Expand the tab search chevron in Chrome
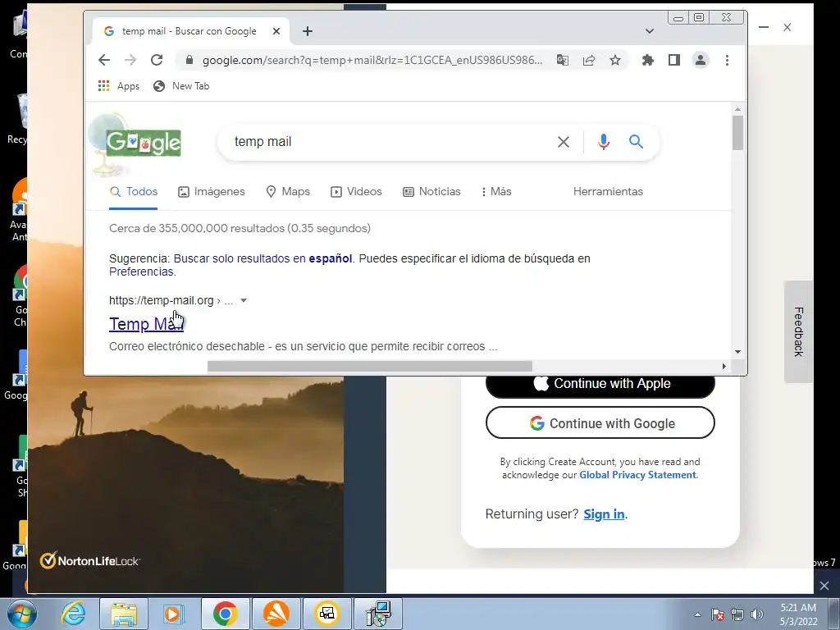Image resolution: width=840 pixels, height=630 pixels. tap(650, 31)
